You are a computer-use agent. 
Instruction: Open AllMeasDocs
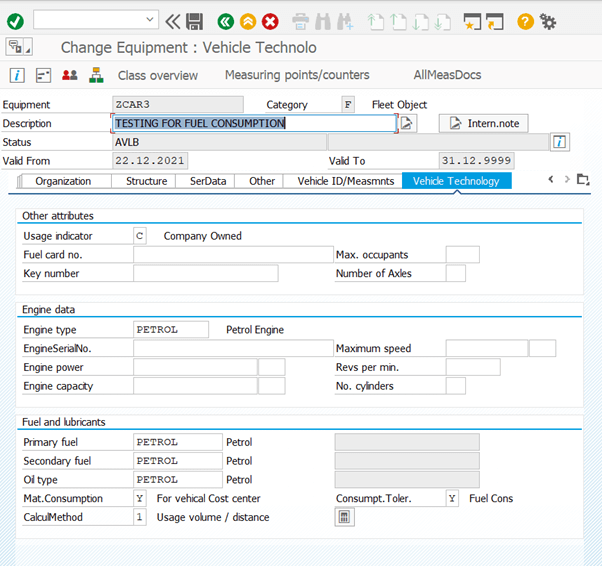click(447, 75)
